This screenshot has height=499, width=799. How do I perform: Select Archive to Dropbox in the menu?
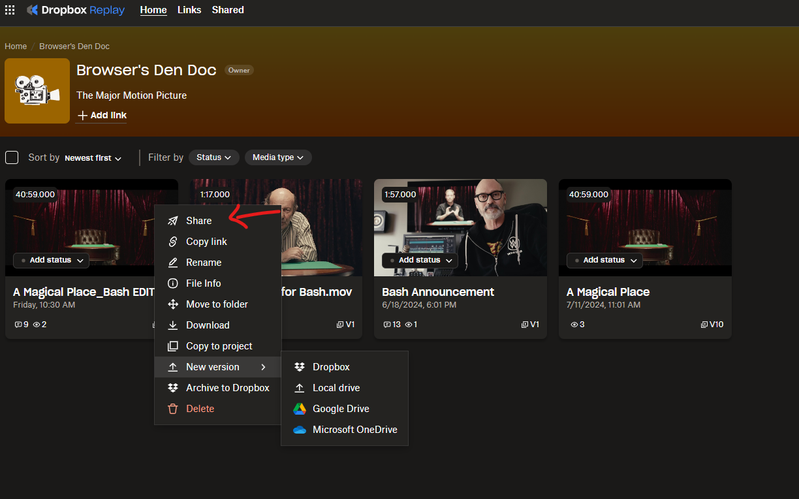point(227,388)
